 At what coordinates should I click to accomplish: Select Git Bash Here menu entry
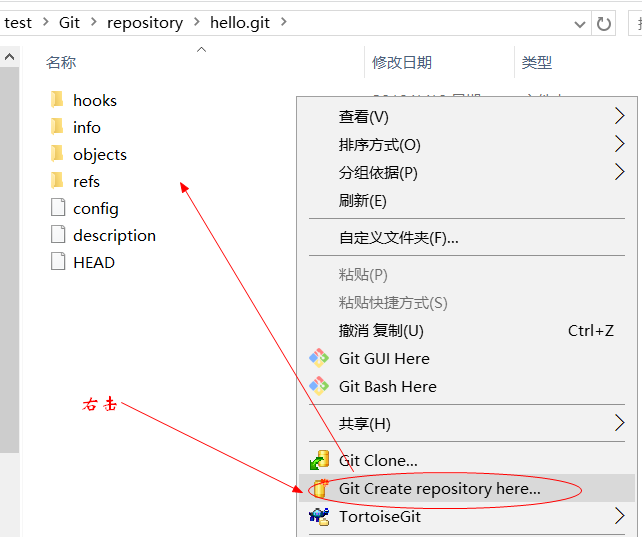pos(467,386)
